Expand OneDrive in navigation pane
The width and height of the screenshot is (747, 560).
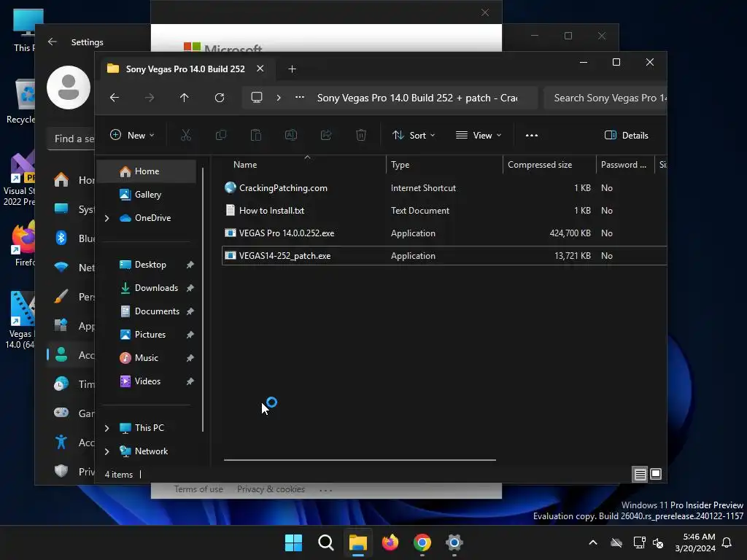[107, 218]
